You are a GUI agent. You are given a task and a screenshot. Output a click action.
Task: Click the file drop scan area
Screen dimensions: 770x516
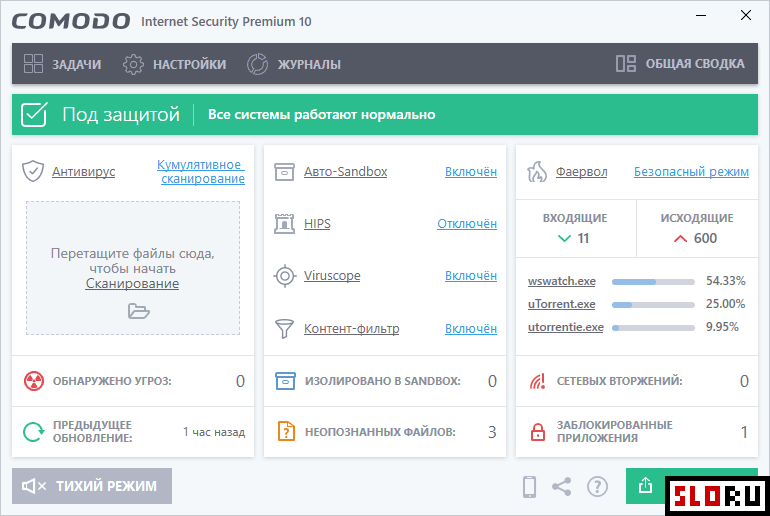coord(133,268)
